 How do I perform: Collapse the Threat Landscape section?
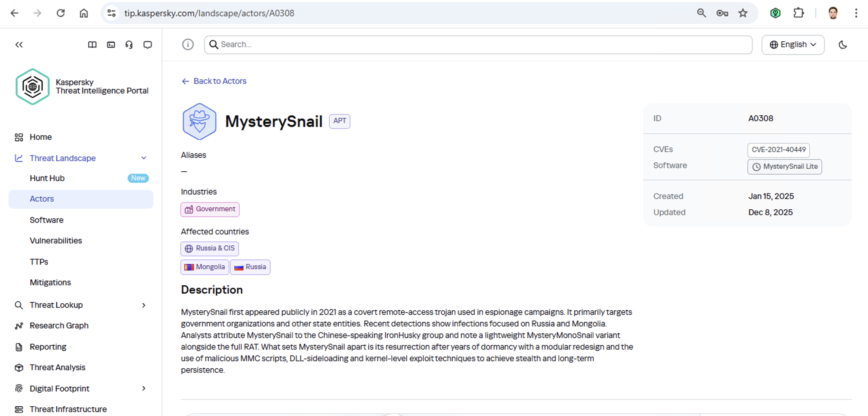[144, 158]
